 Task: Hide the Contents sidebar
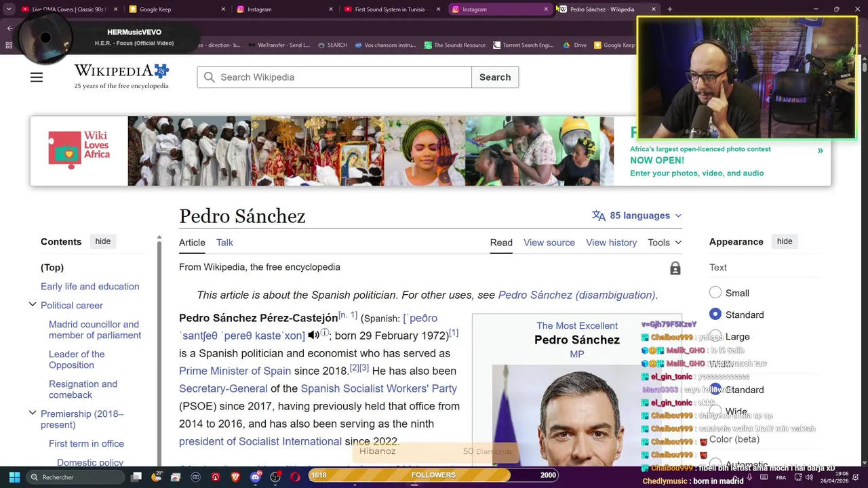(102, 241)
